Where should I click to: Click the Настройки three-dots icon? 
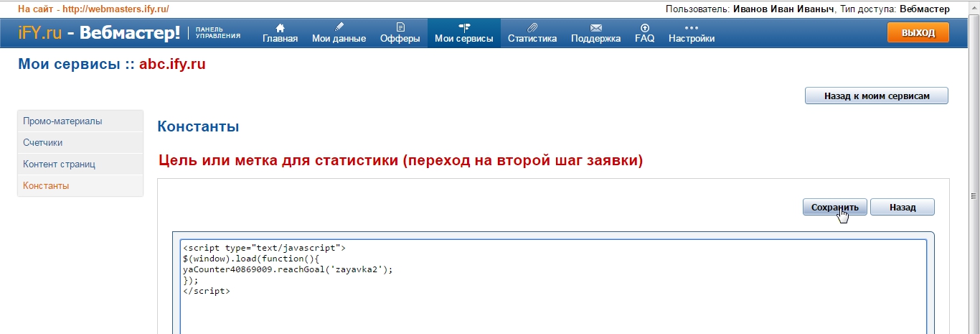[x=691, y=27]
